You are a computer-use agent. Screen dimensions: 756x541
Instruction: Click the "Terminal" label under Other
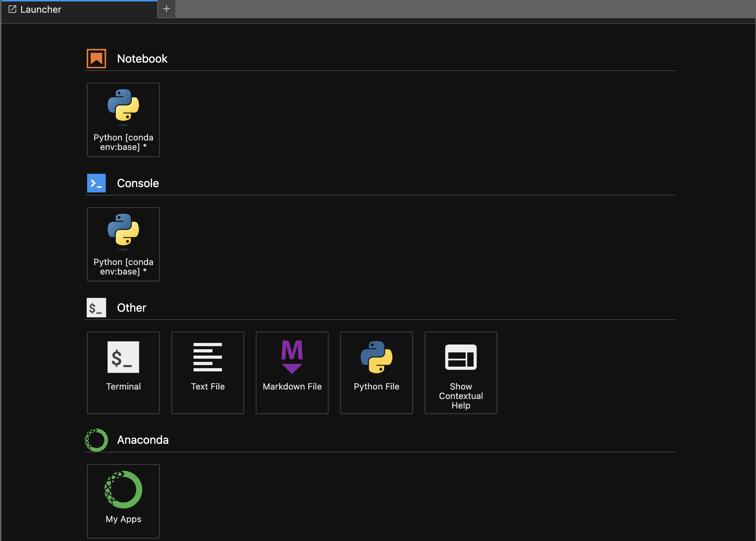click(123, 387)
